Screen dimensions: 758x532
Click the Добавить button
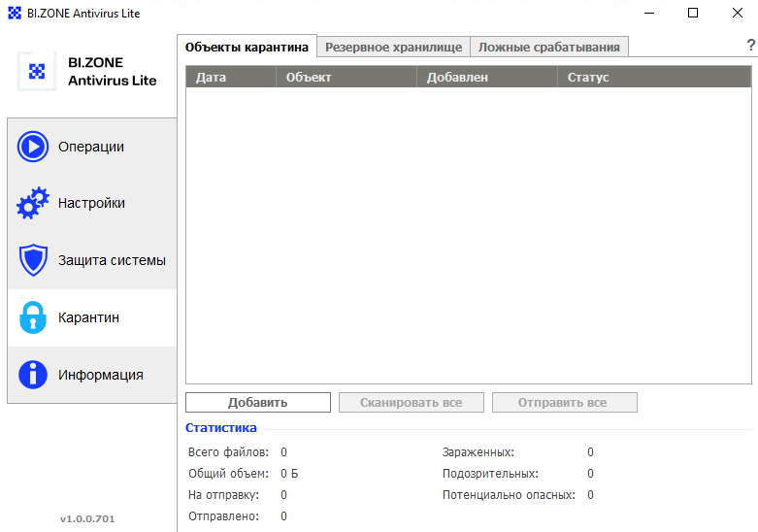258,402
